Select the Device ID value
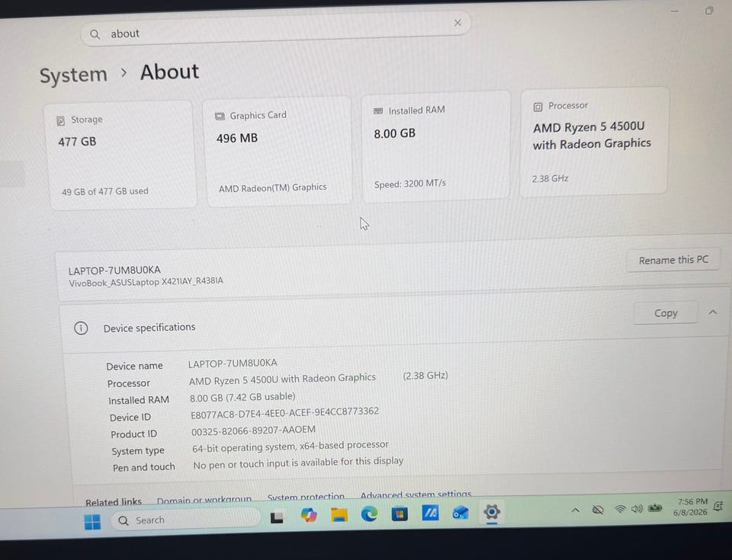 coord(284,413)
